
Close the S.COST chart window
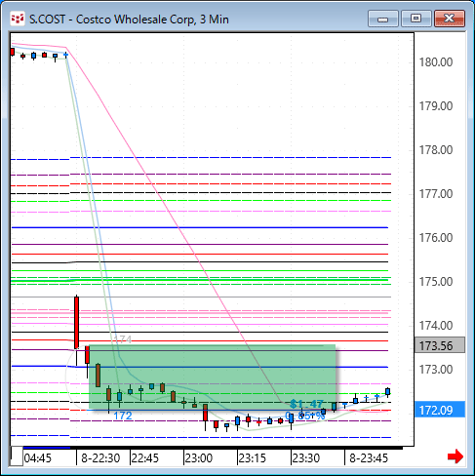(450, 19)
